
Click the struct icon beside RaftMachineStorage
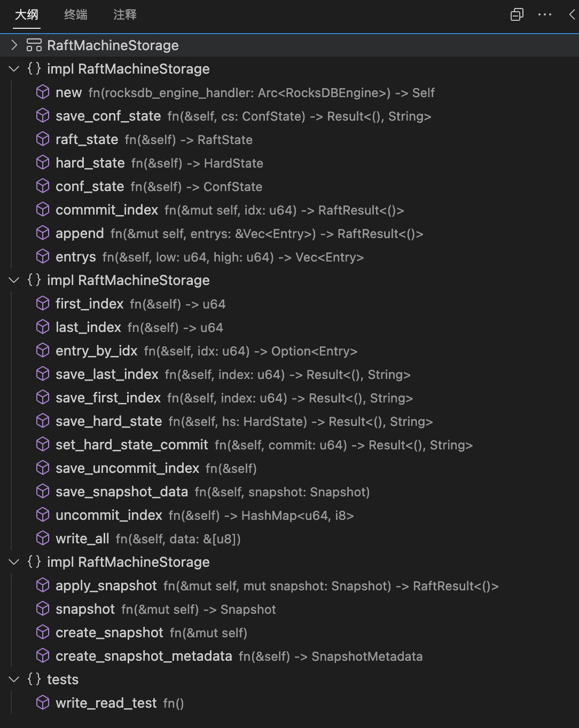(x=34, y=45)
